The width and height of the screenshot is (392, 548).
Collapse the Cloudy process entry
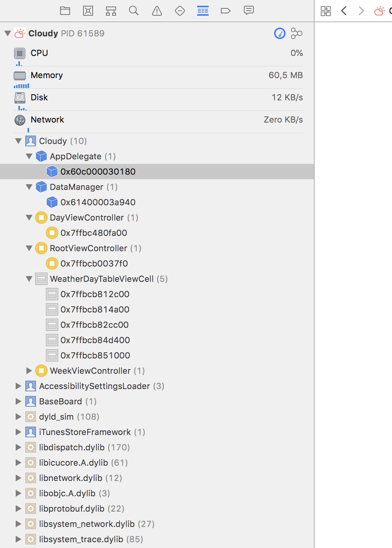click(7, 33)
